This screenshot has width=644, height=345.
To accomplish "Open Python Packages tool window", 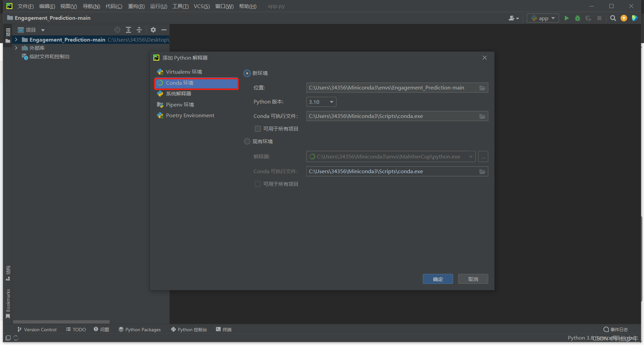I will click(140, 330).
